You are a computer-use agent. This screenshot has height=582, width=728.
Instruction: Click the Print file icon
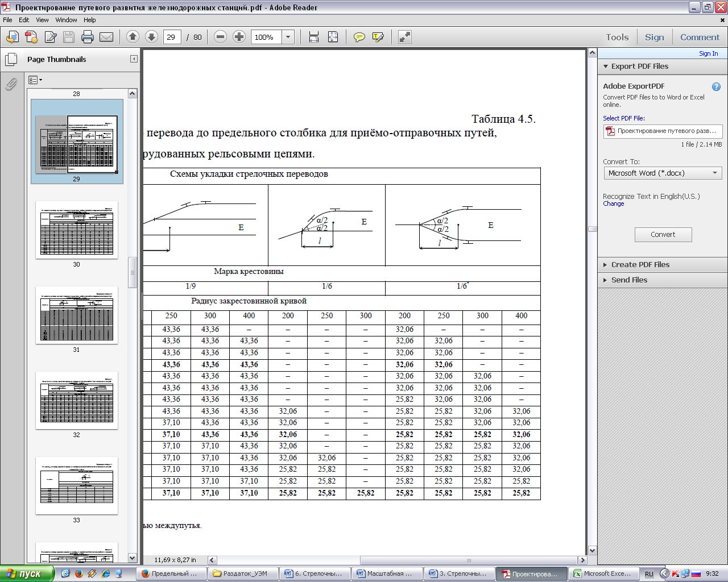point(87,38)
